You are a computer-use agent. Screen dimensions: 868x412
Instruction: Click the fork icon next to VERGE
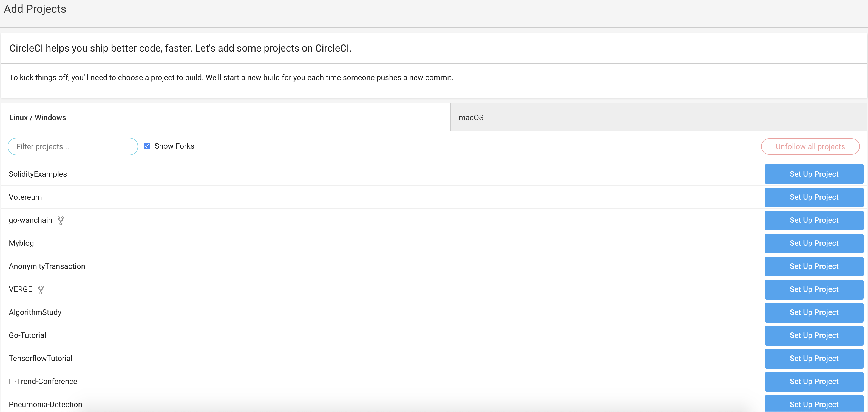click(x=41, y=290)
